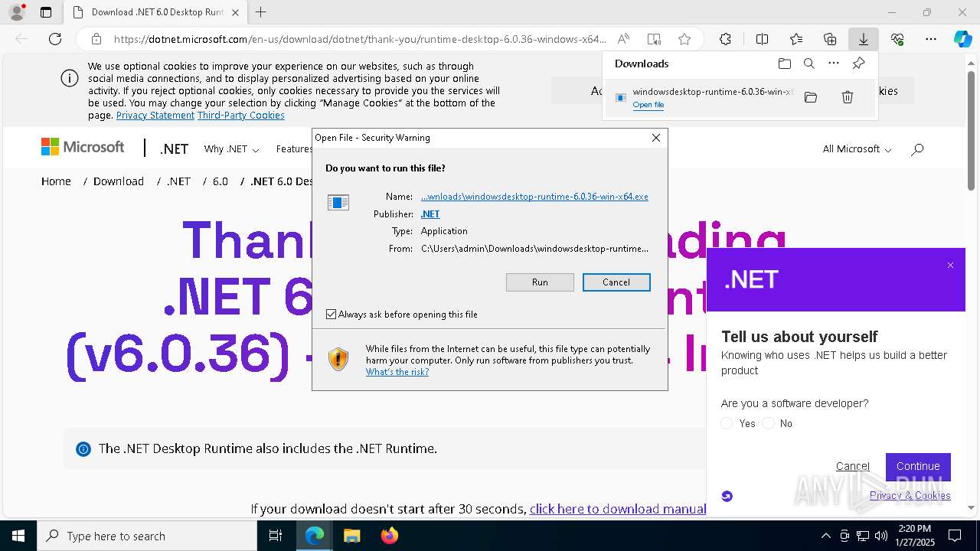This screenshot has width=980, height=551.
Task: Open Split screen icon
Action: coord(763,39)
